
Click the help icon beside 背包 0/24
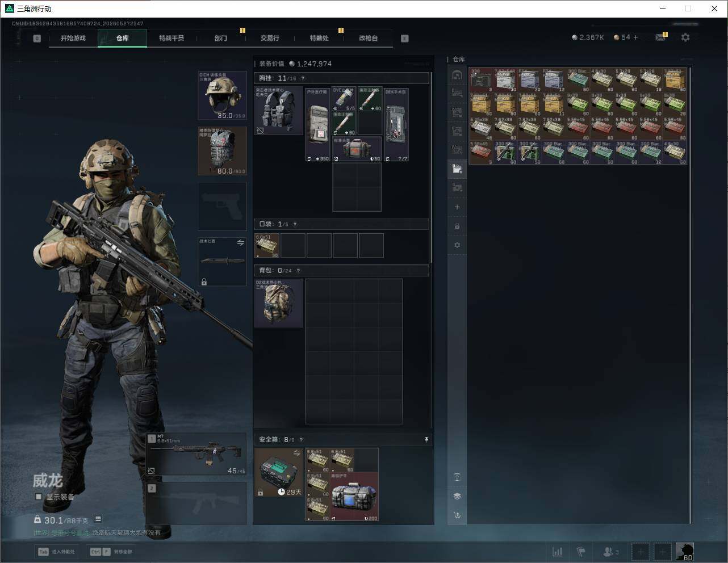298,271
